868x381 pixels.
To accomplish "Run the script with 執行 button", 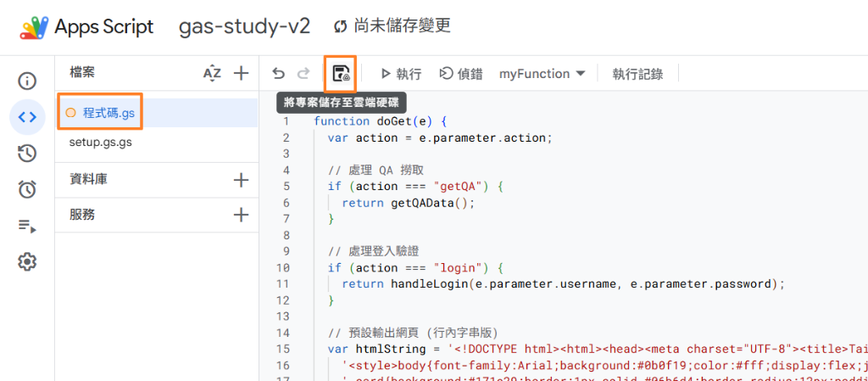I will point(401,74).
